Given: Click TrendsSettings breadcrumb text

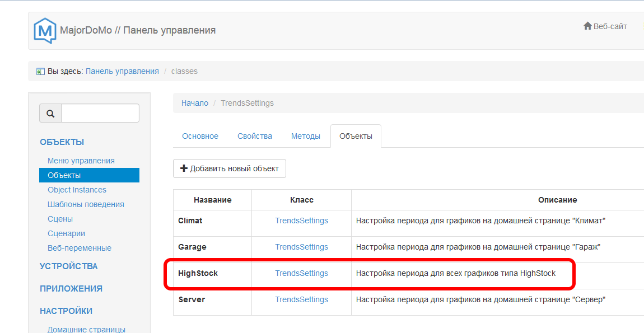Looking at the screenshot, I should pos(248,103).
